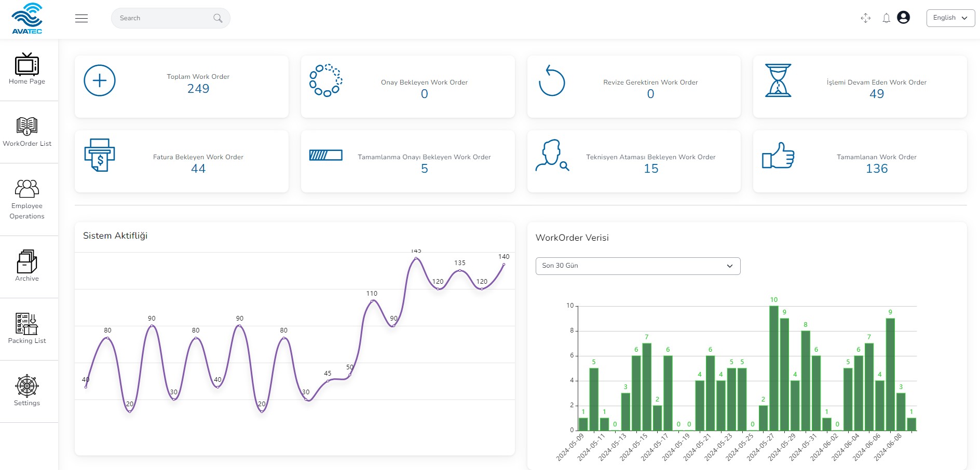This screenshot has height=470, width=980.
Task: Click the 45 point on line chart
Action: [328, 381]
